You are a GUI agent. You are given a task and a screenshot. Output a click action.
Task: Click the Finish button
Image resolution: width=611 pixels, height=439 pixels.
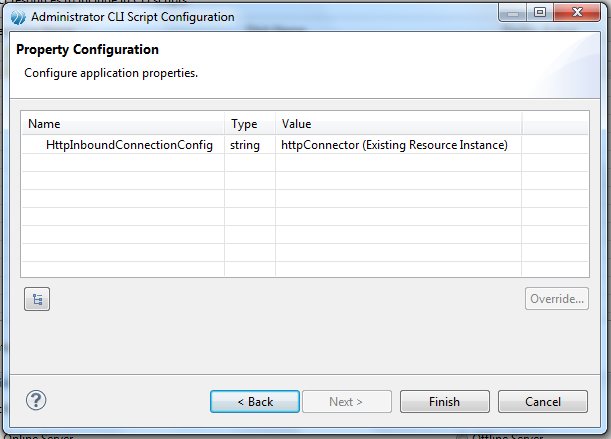point(444,401)
